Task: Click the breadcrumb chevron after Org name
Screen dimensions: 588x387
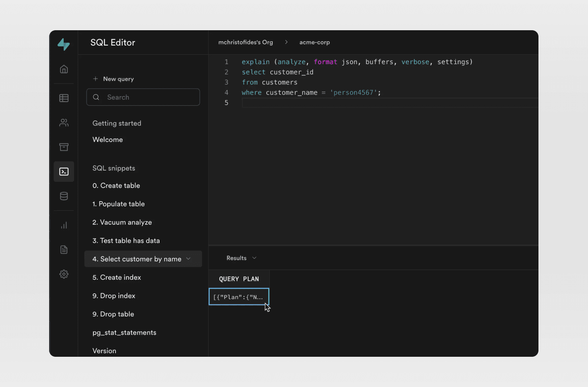Action: point(286,42)
